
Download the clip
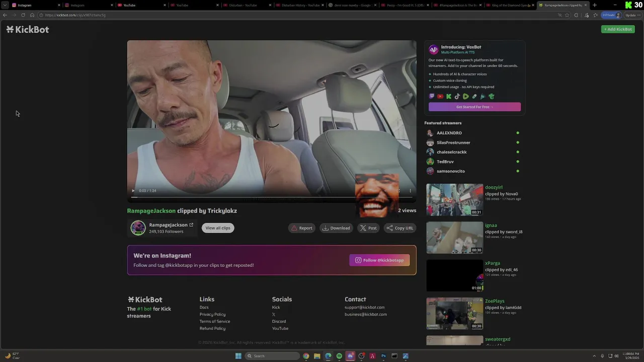pos(336,228)
